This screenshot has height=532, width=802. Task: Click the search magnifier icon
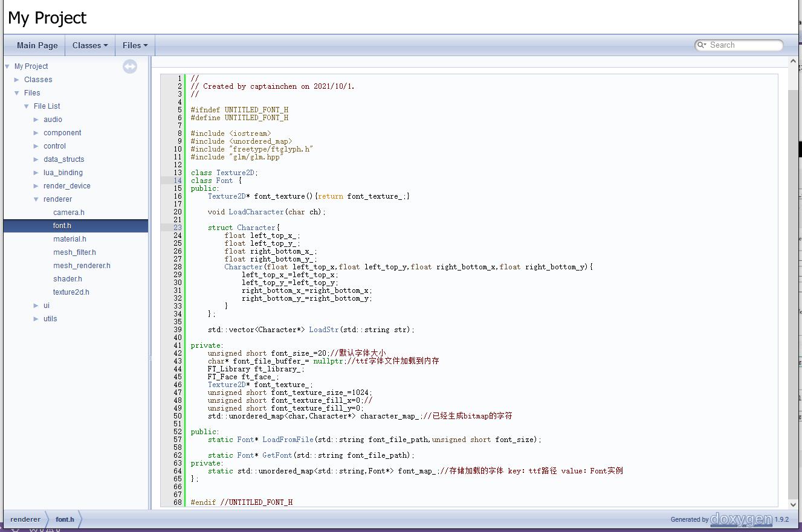tap(702, 45)
